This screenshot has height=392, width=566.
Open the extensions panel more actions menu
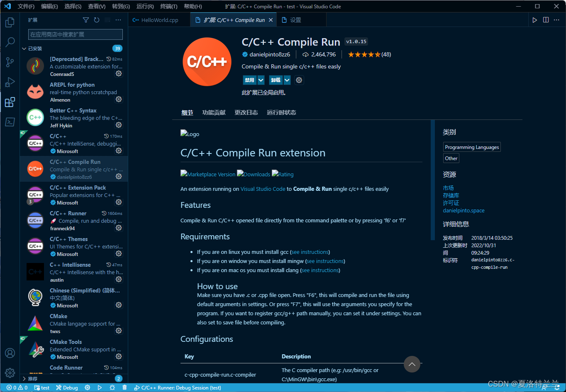pos(118,20)
